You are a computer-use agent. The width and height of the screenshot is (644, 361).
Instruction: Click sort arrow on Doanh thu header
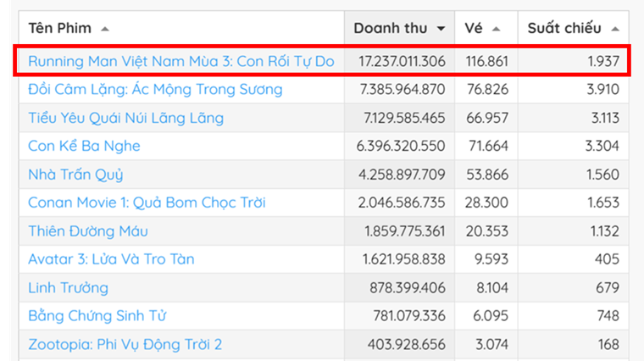[x=441, y=29]
